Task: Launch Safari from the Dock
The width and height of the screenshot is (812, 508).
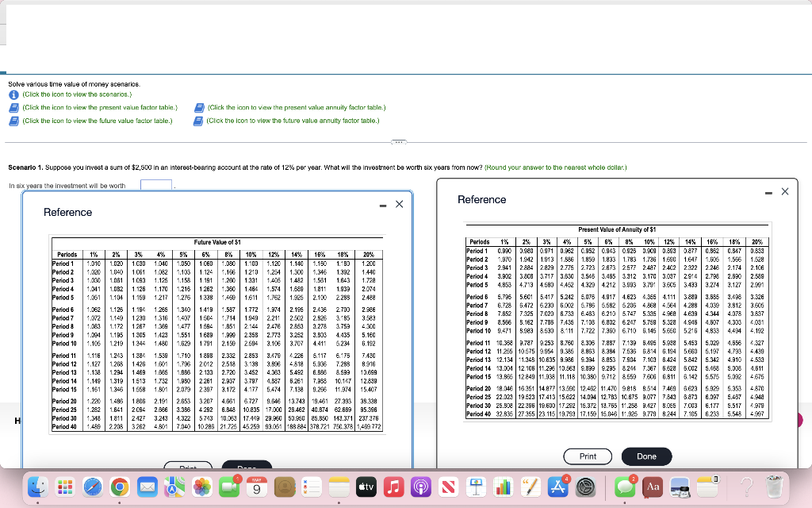Action: pyautogui.click(x=93, y=488)
